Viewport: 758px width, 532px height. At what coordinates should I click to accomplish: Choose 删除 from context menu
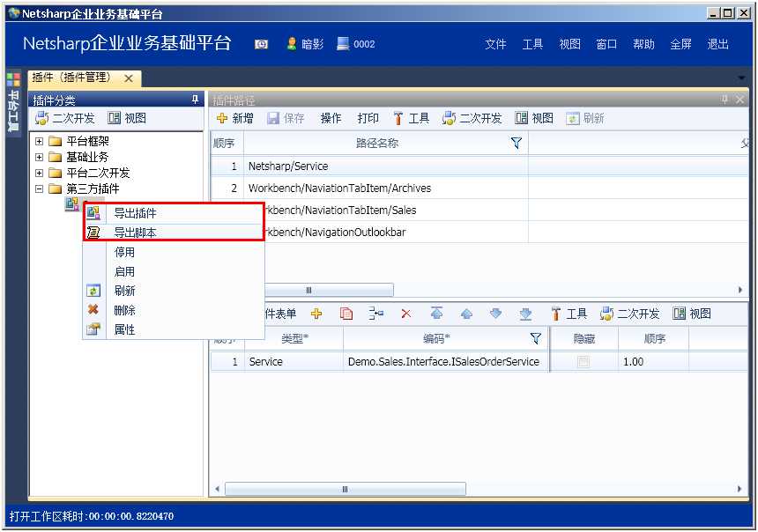click(174, 310)
